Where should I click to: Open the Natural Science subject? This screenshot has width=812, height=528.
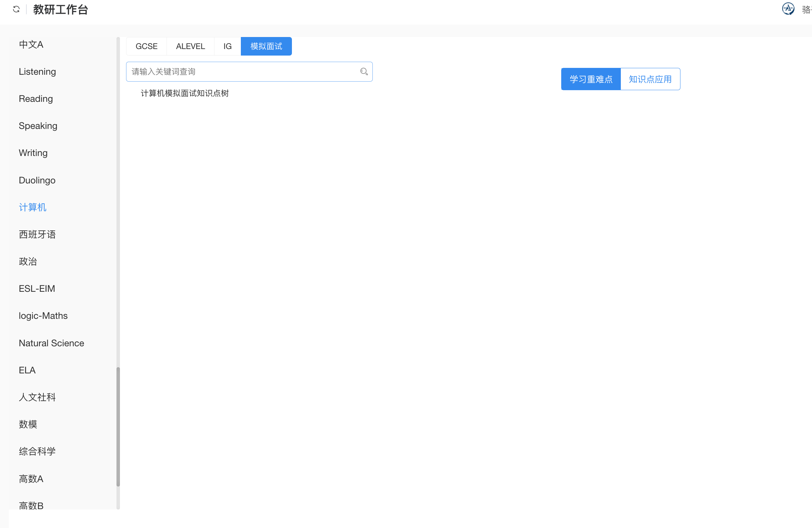coord(51,343)
